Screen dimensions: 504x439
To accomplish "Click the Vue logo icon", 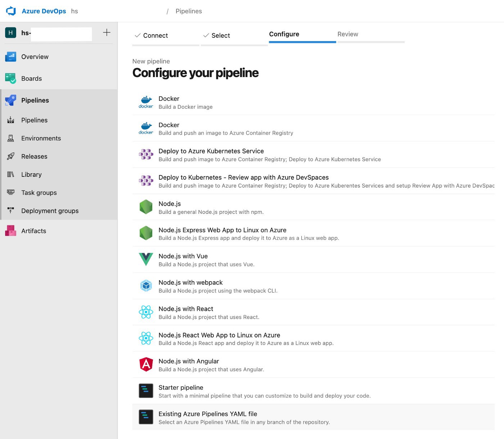I will click(x=146, y=259).
